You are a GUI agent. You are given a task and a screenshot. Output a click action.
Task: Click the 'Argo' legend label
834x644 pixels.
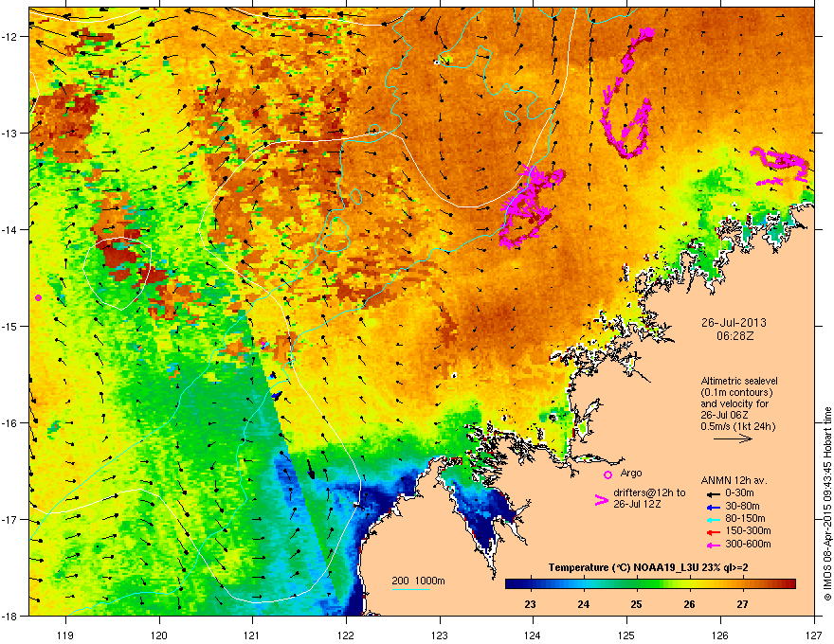pos(631,473)
